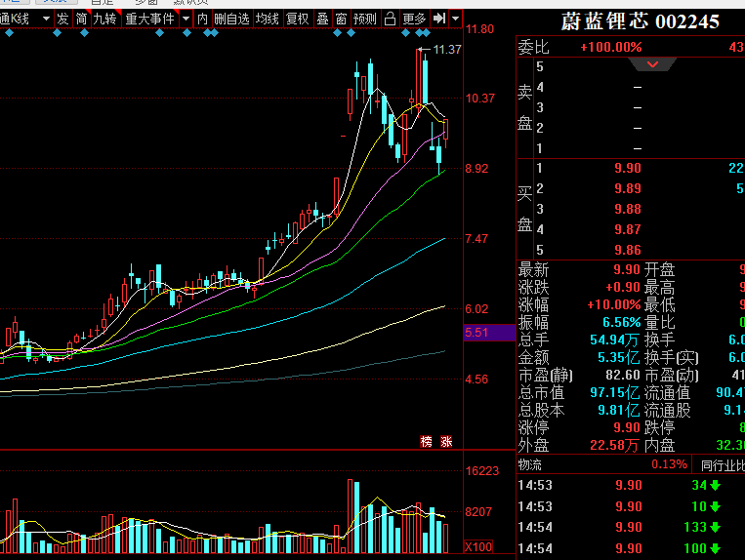Toggle 均线 moving average lines
The height and width of the screenshot is (560, 745).
pos(267,19)
